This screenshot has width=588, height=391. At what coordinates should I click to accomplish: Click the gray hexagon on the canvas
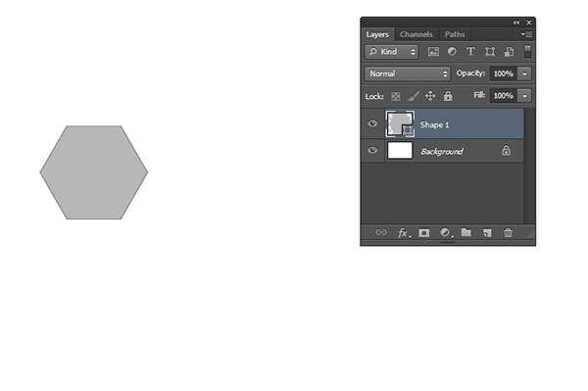pyautogui.click(x=94, y=172)
